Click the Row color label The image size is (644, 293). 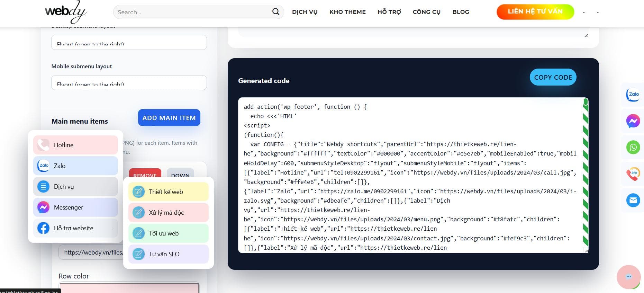click(x=74, y=276)
